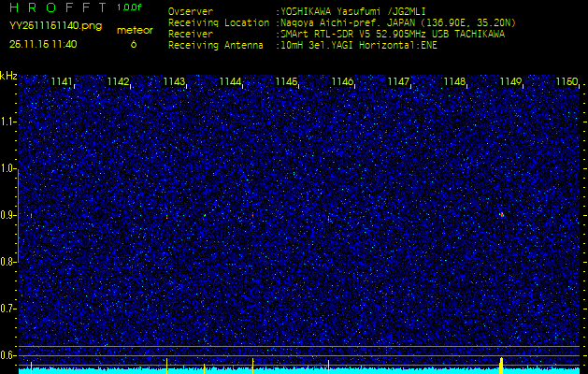
Task: Select the YY2611161140.png filename label
Action: 55,26
